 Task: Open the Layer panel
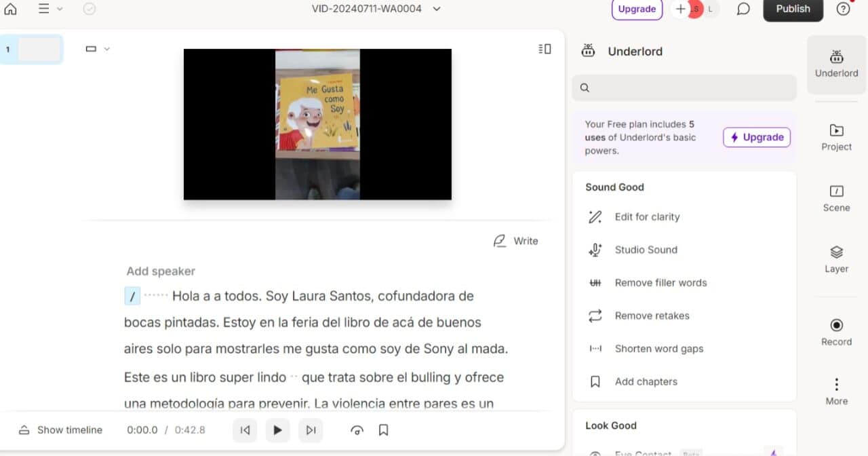(835, 259)
